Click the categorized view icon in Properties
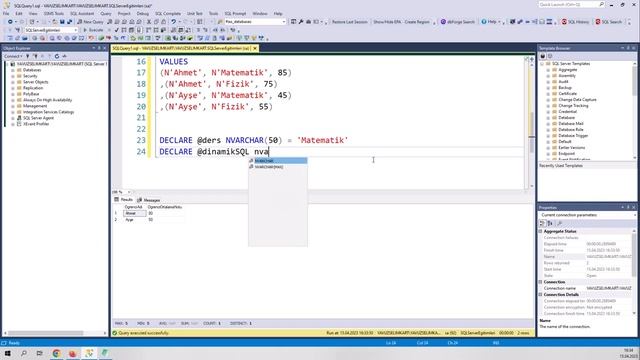 pos(542,223)
